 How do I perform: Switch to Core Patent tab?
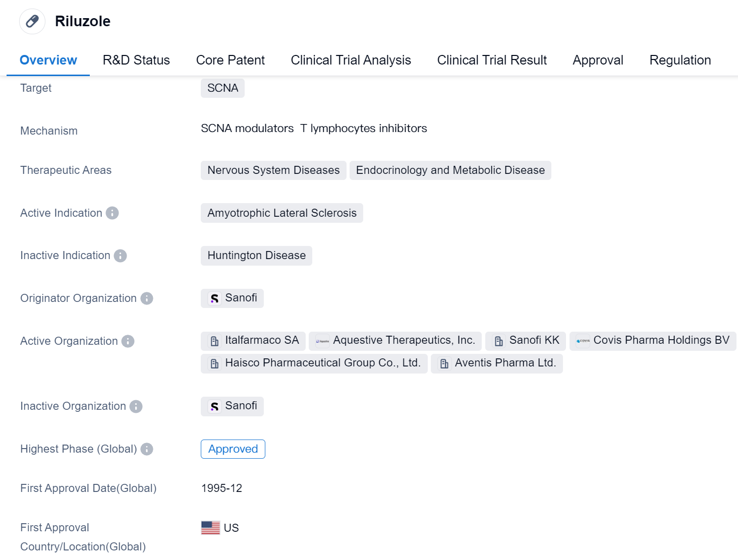point(230,60)
